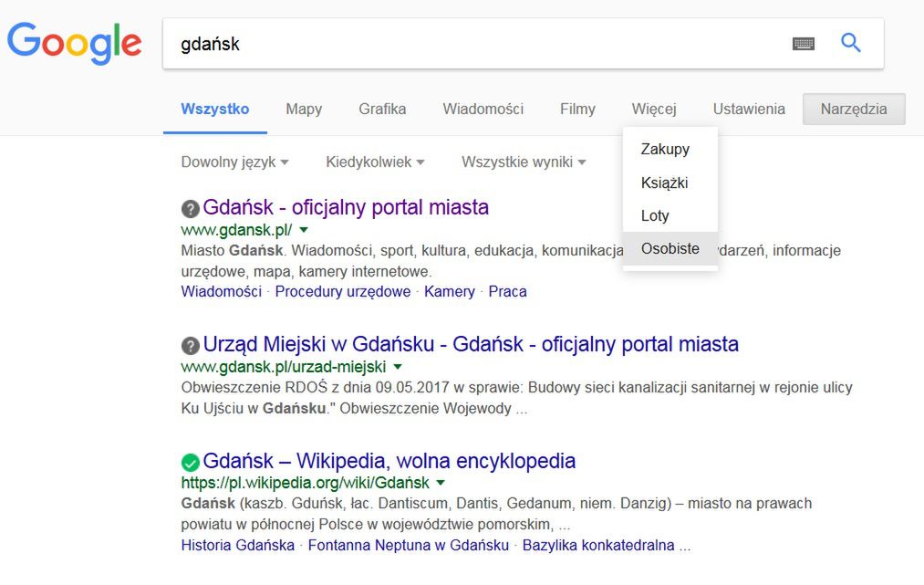924x585 pixels.
Task: Open the Gdańsk – Wikipedia result link
Action: pos(389,461)
